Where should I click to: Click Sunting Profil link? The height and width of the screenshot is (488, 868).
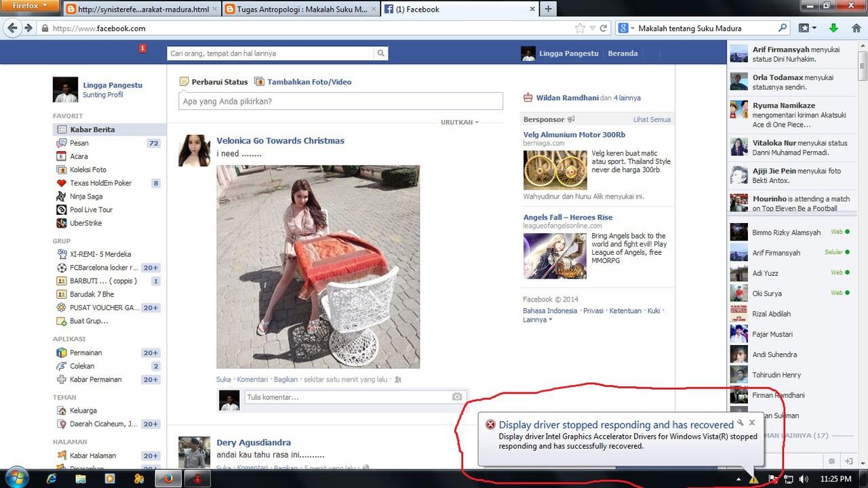(103, 95)
